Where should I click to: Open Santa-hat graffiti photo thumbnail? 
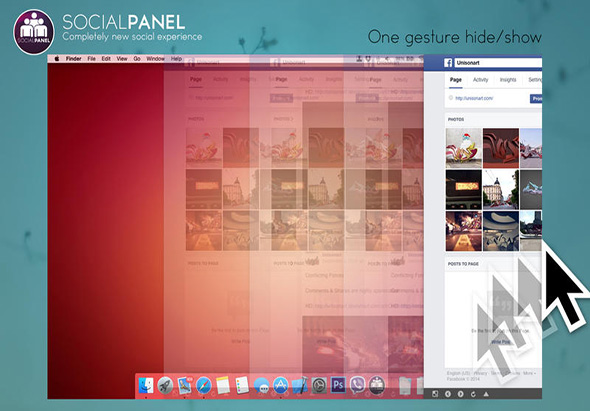pyautogui.click(x=464, y=148)
